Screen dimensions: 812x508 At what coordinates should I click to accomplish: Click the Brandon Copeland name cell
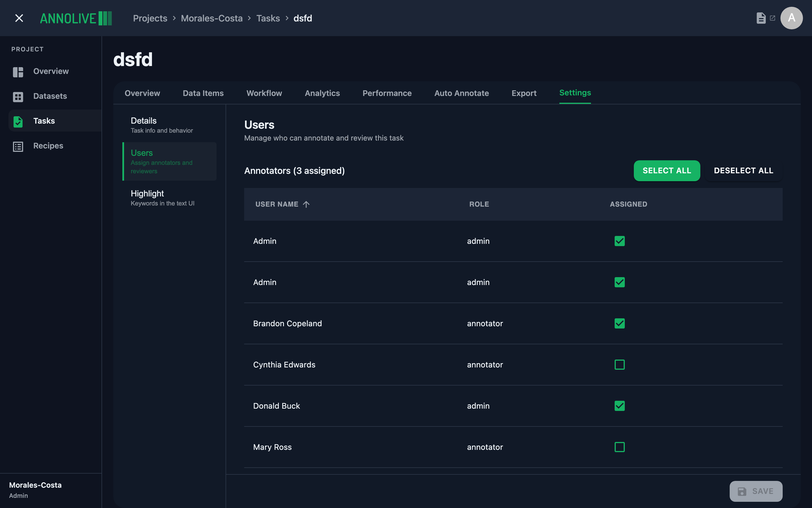288,323
